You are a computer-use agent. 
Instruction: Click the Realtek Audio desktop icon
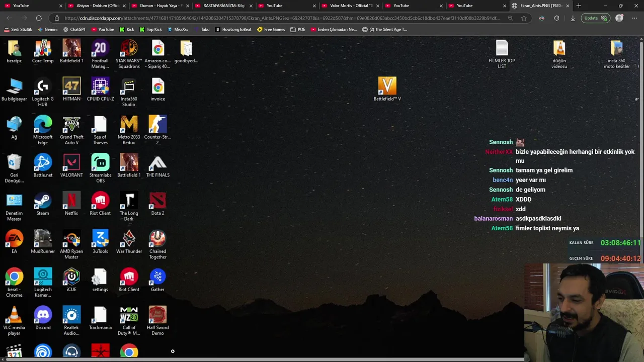pyautogui.click(x=71, y=322)
